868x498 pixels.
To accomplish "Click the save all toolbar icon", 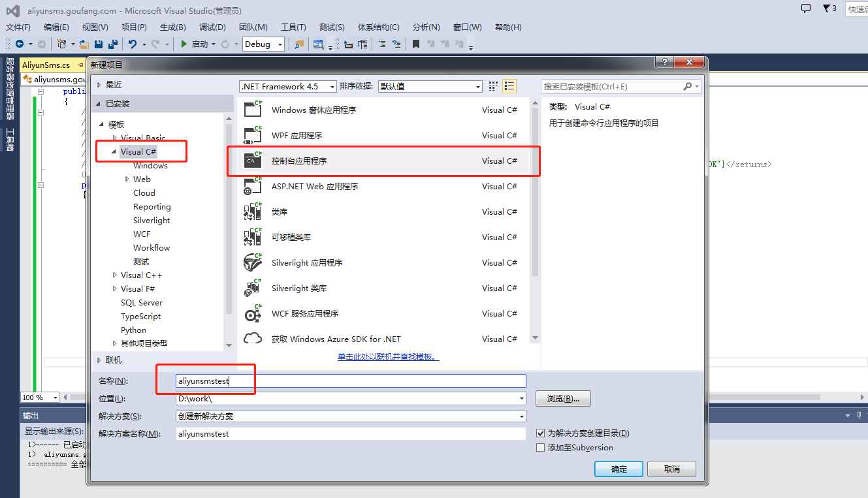I will [113, 44].
